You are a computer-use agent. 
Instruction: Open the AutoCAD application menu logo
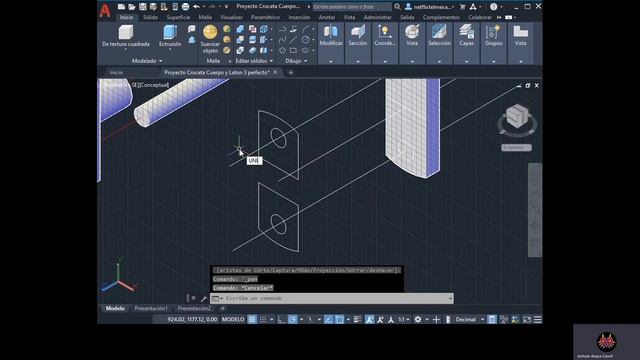tap(105, 11)
